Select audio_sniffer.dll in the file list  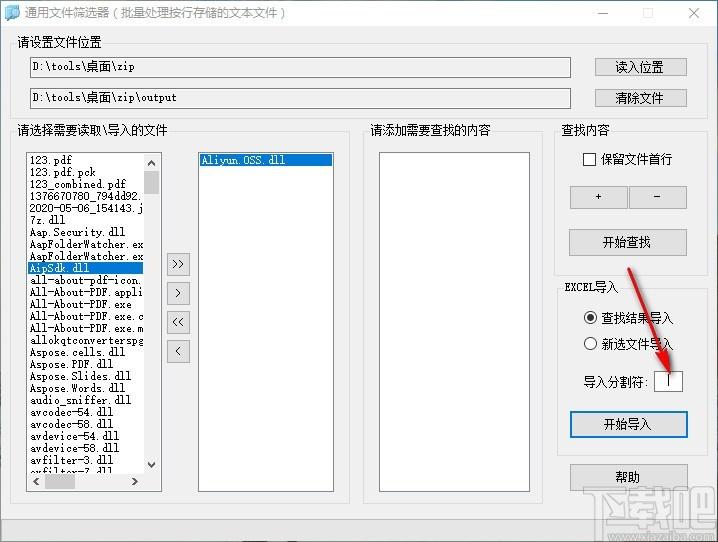(x=86, y=400)
